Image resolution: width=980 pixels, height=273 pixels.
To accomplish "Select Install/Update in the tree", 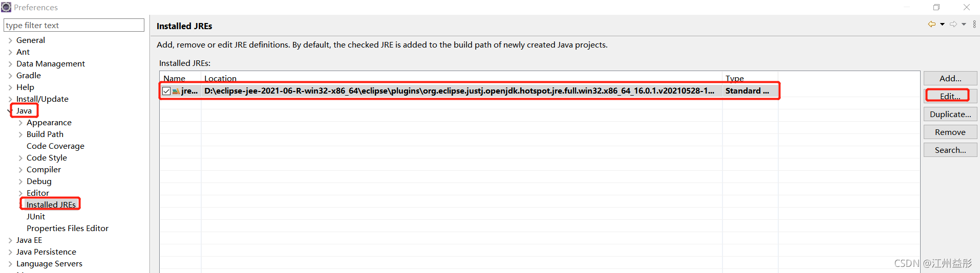I will coord(42,99).
